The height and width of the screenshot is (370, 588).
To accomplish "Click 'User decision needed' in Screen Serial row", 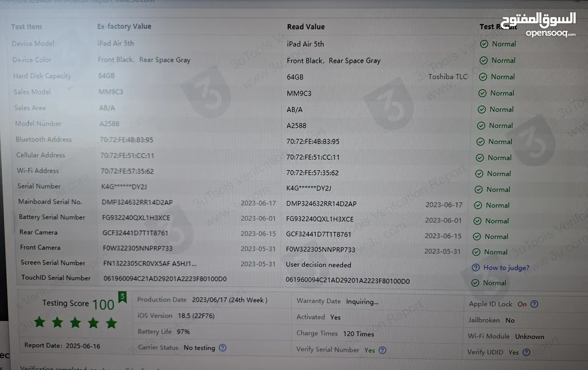I will (x=318, y=265).
